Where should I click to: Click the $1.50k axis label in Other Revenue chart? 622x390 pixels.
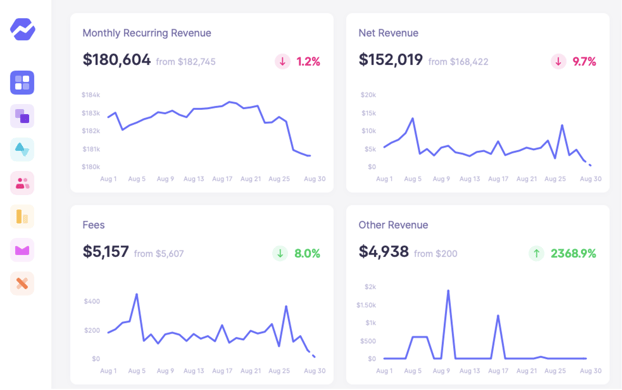tap(366, 305)
